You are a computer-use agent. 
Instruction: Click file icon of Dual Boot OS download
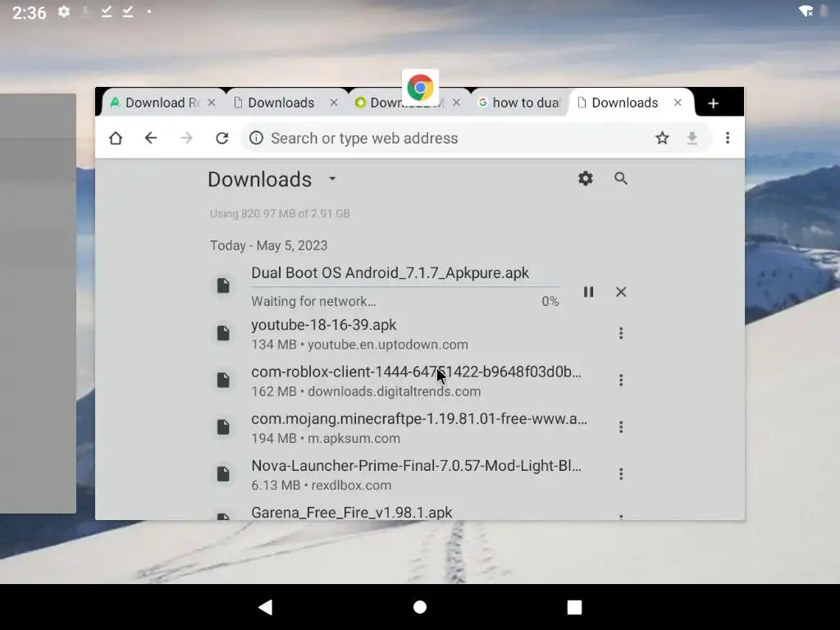(223, 285)
